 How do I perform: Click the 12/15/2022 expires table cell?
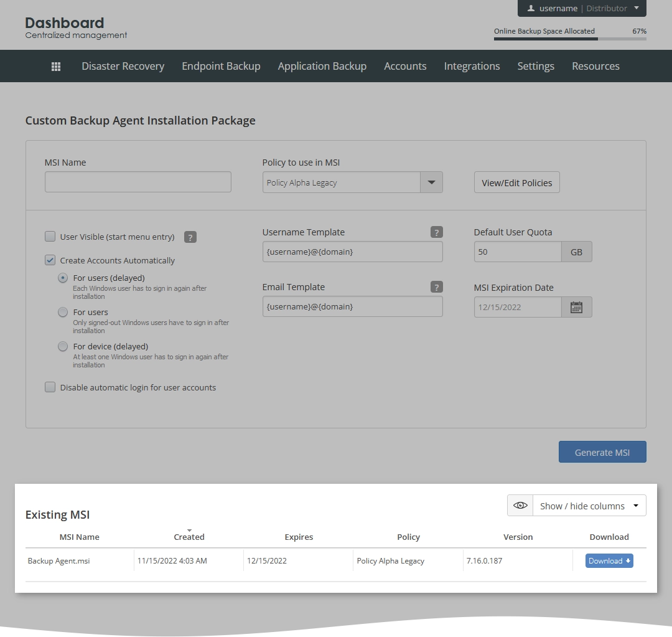tap(299, 560)
